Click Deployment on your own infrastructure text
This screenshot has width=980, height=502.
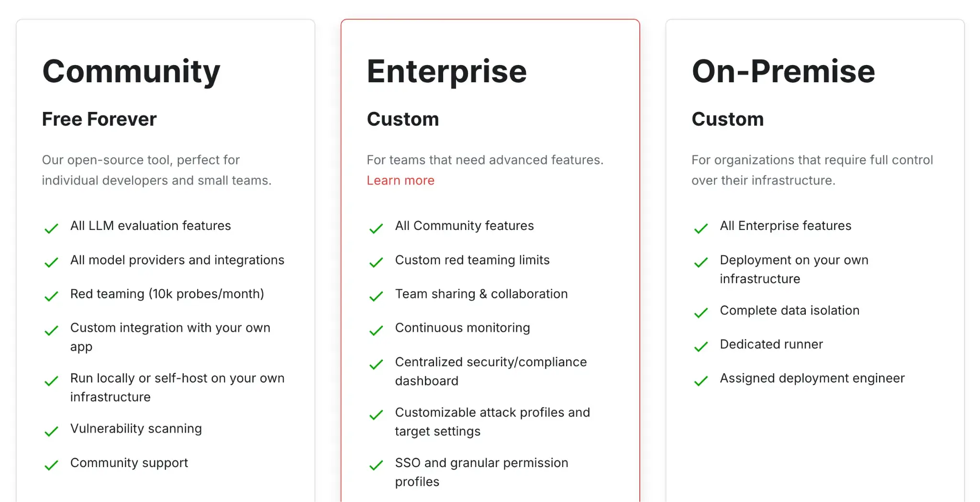794,270
